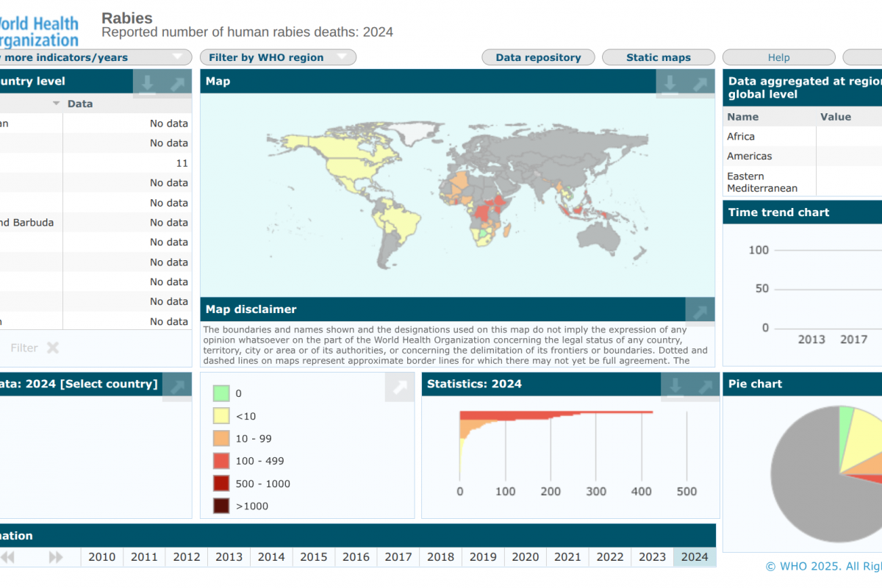882x588 pixels.
Task: Select year 2019 in the timeline
Action: pyautogui.click(x=483, y=557)
